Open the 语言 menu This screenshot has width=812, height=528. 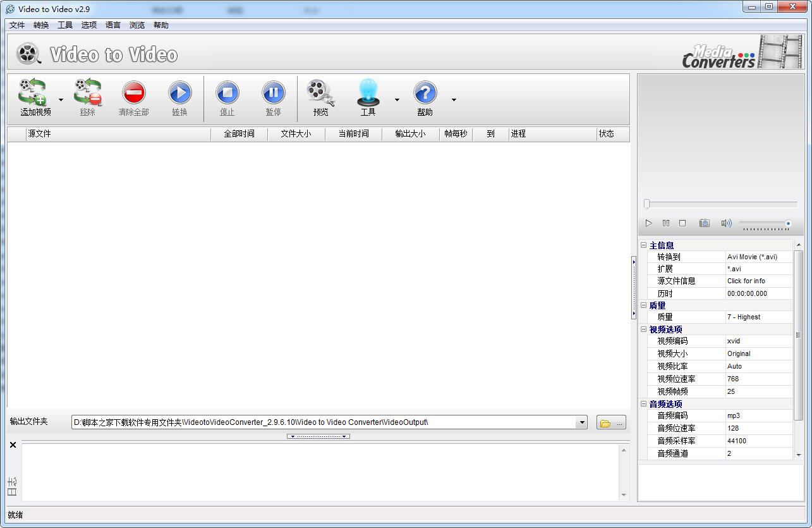coord(113,25)
